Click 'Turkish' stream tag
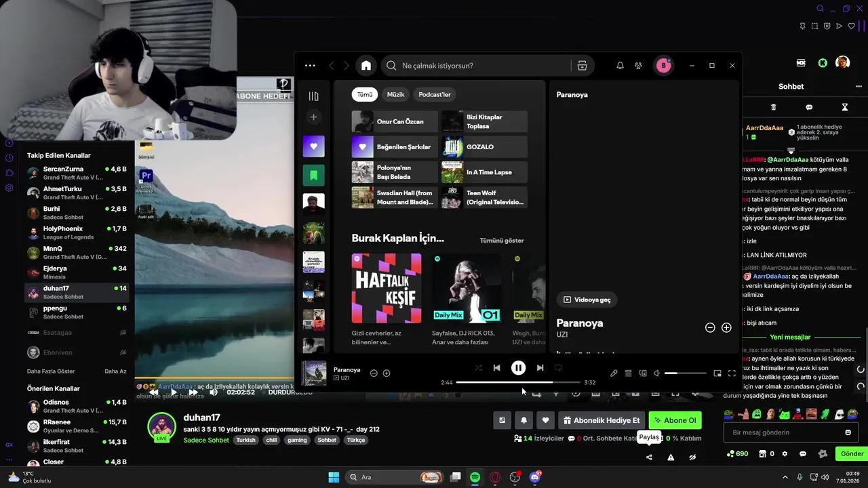 (x=245, y=440)
